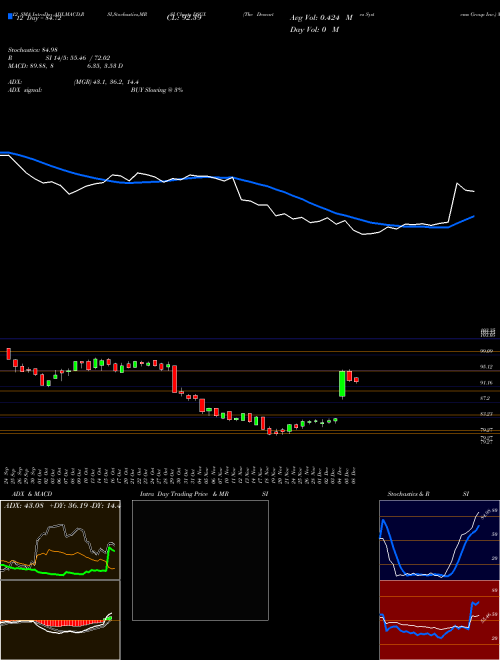This screenshot has height=660, width=500.
Task: Click the BUY Slowing @ 5% signal text
Action: [x=157, y=90]
